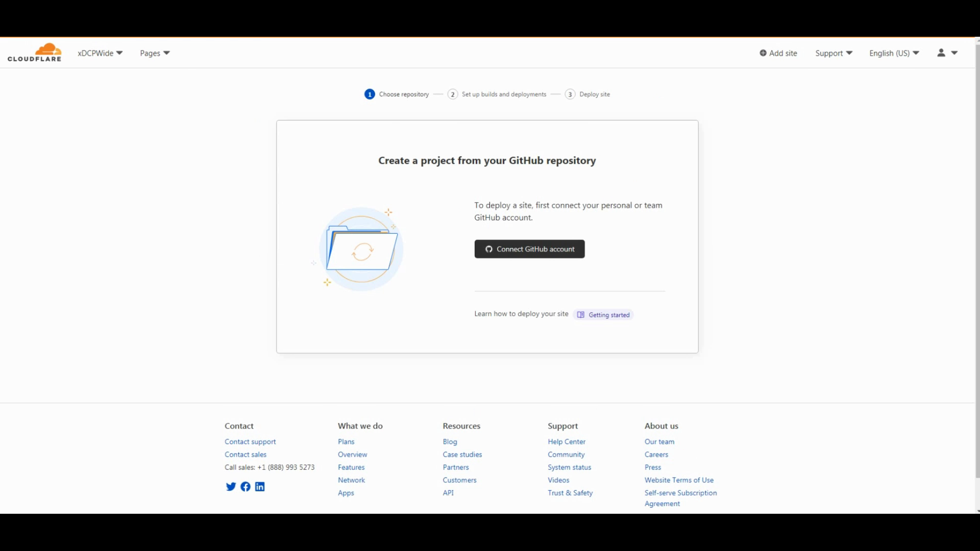Open the Getting started guide link
The height and width of the screenshot is (551, 980).
[x=604, y=315]
